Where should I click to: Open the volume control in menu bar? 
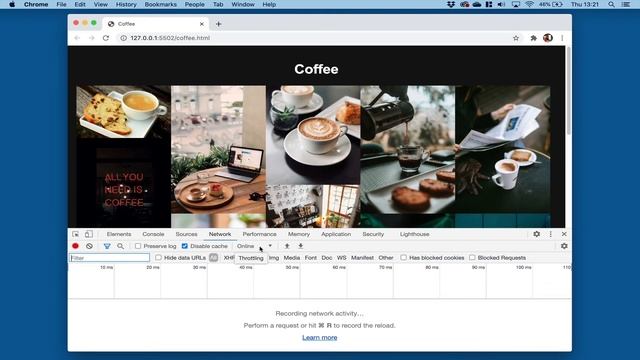[502, 4]
